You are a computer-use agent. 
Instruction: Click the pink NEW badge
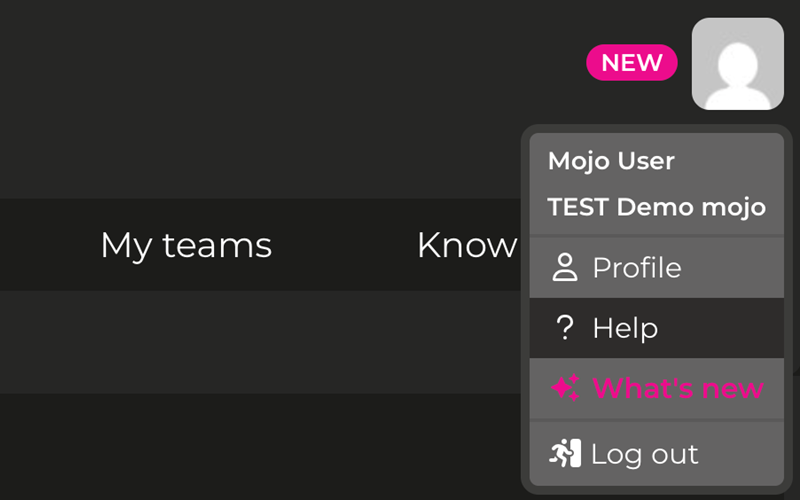tap(632, 62)
